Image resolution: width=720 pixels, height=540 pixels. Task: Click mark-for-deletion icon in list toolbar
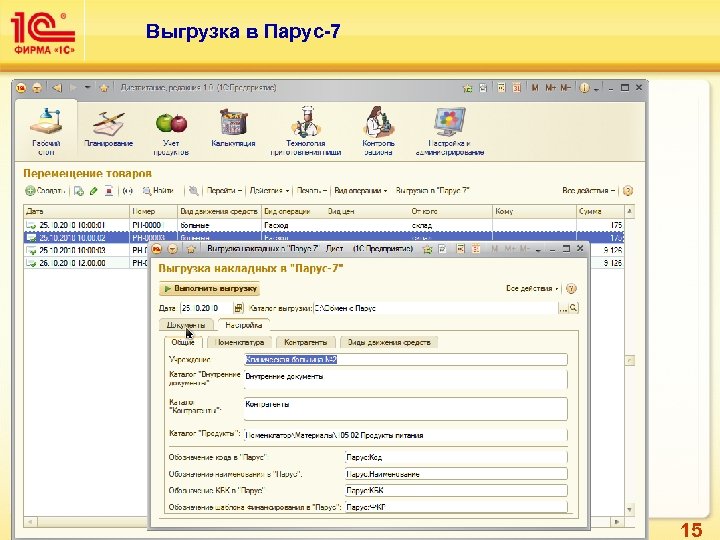(108, 191)
